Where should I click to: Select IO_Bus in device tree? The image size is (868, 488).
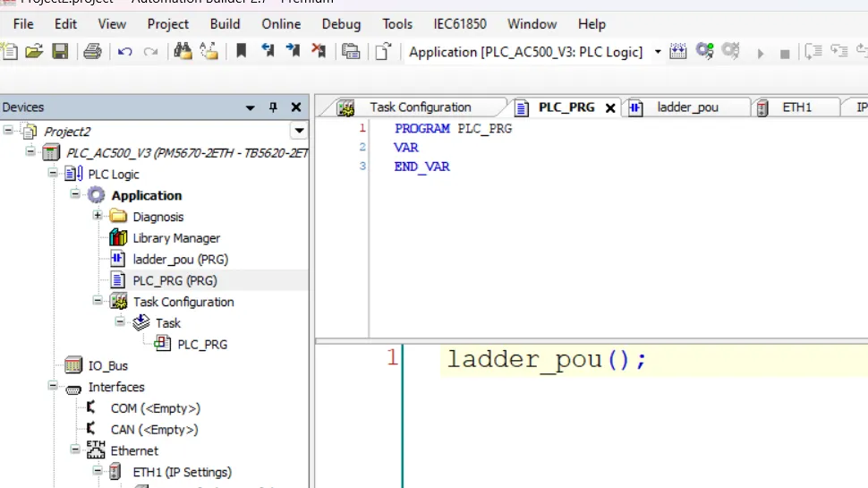(x=108, y=366)
